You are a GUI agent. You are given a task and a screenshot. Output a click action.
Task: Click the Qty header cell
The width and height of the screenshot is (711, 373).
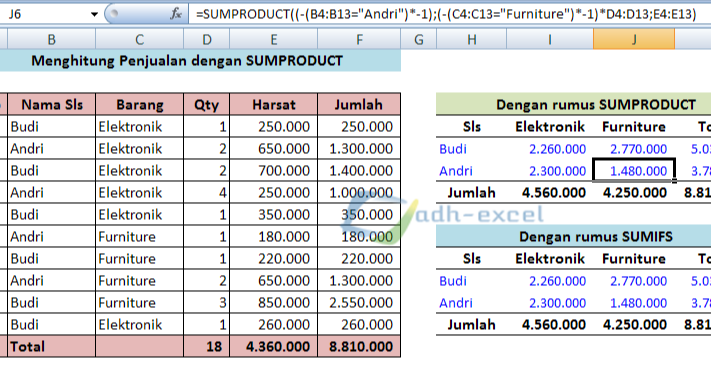tap(207, 104)
